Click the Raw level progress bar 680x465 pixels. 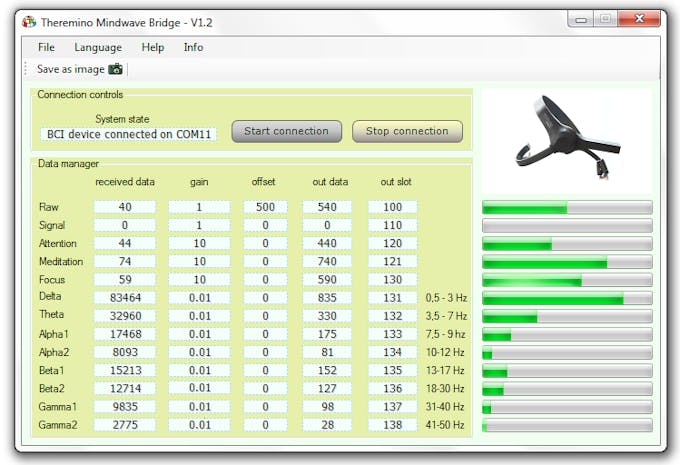click(567, 207)
